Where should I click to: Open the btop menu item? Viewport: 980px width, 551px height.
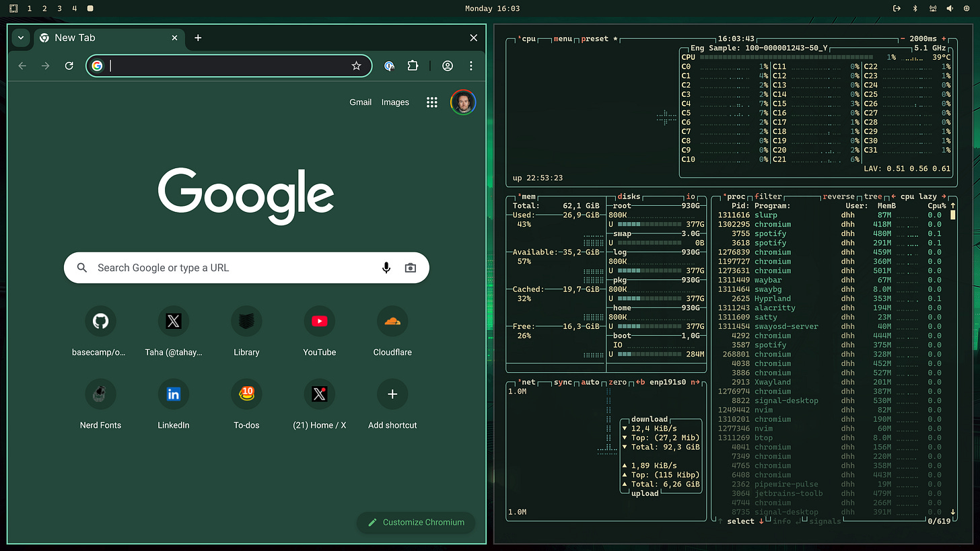click(563, 39)
